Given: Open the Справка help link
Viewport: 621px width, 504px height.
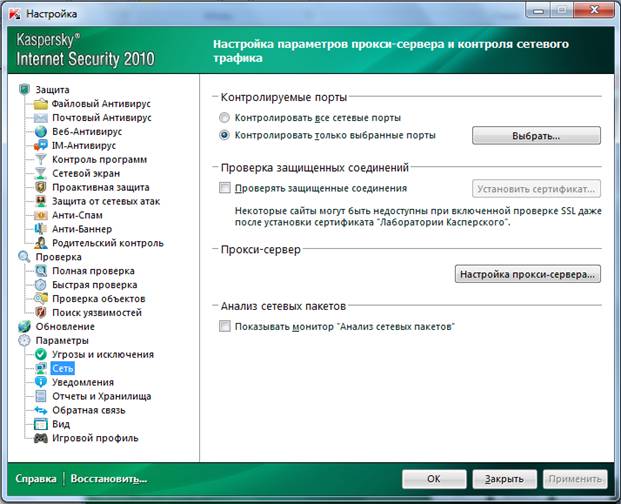Looking at the screenshot, I should tap(36, 479).
